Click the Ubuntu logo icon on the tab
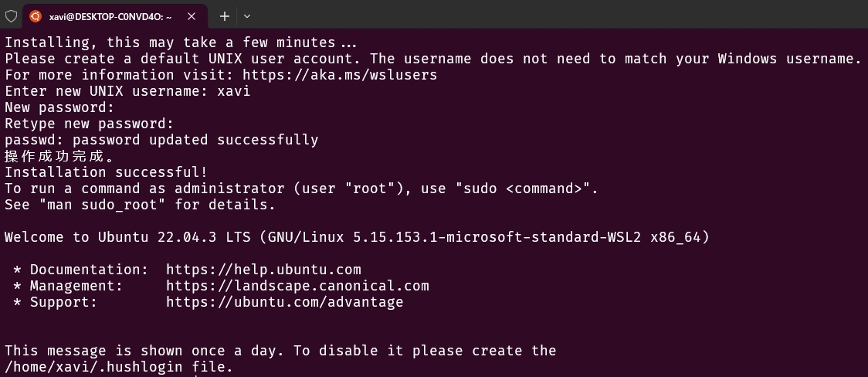868x377 pixels. click(36, 16)
